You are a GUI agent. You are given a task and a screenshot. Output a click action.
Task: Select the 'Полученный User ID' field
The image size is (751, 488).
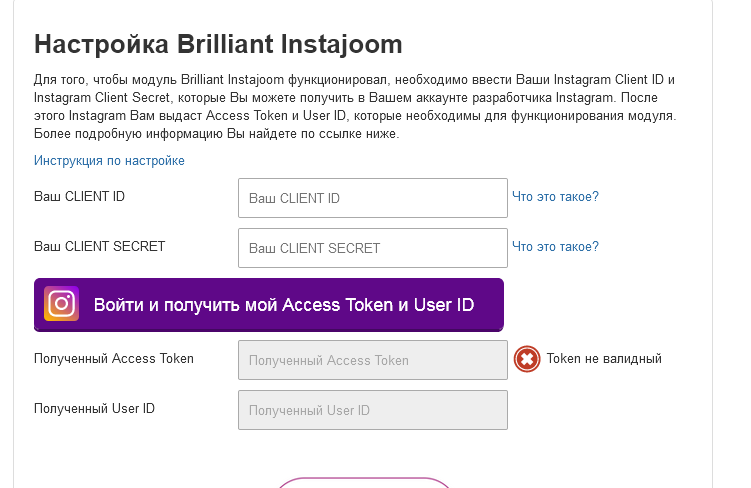tap(372, 410)
